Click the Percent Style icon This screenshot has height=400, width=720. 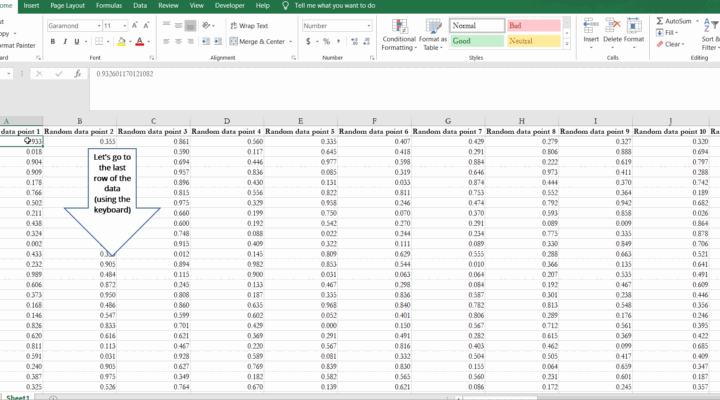click(x=325, y=42)
